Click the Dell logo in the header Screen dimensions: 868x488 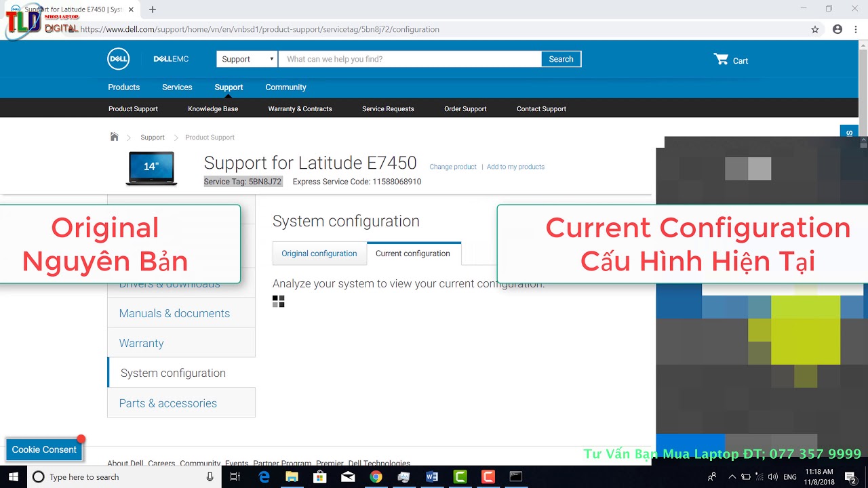(119, 59)
